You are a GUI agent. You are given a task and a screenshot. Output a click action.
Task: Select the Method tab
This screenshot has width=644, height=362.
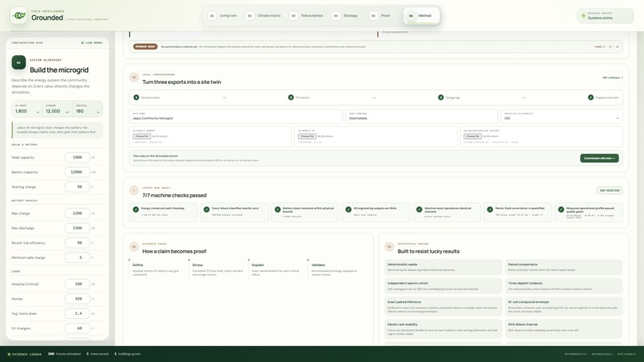click(420, 16)
